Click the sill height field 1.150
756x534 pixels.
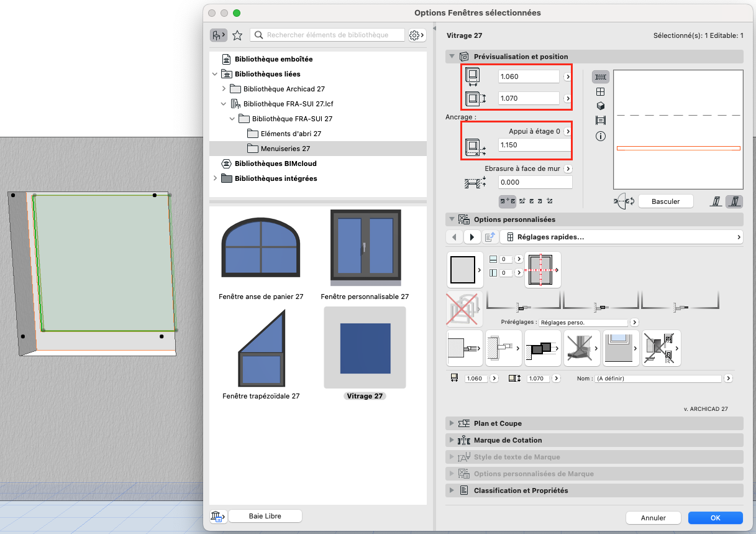tap(535, 145)
